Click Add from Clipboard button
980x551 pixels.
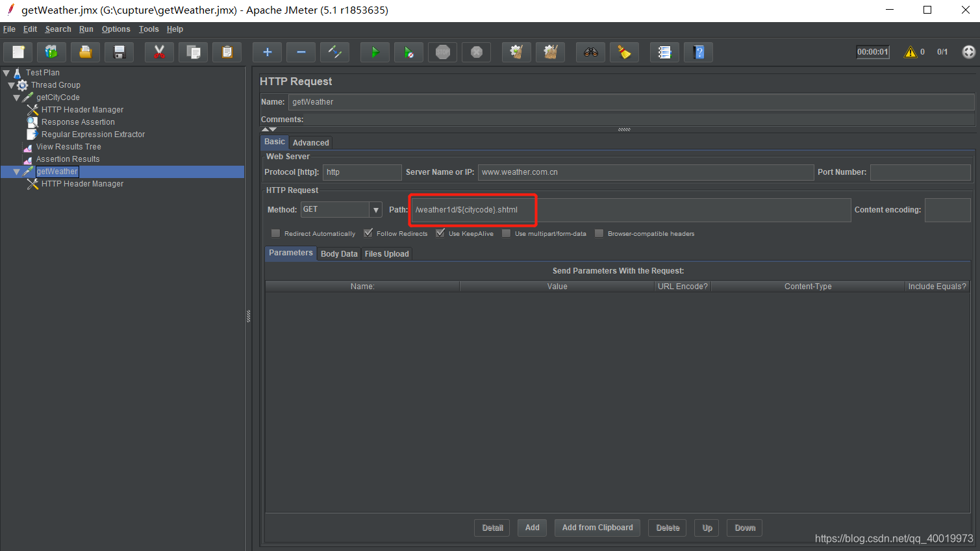pos(597,528)
